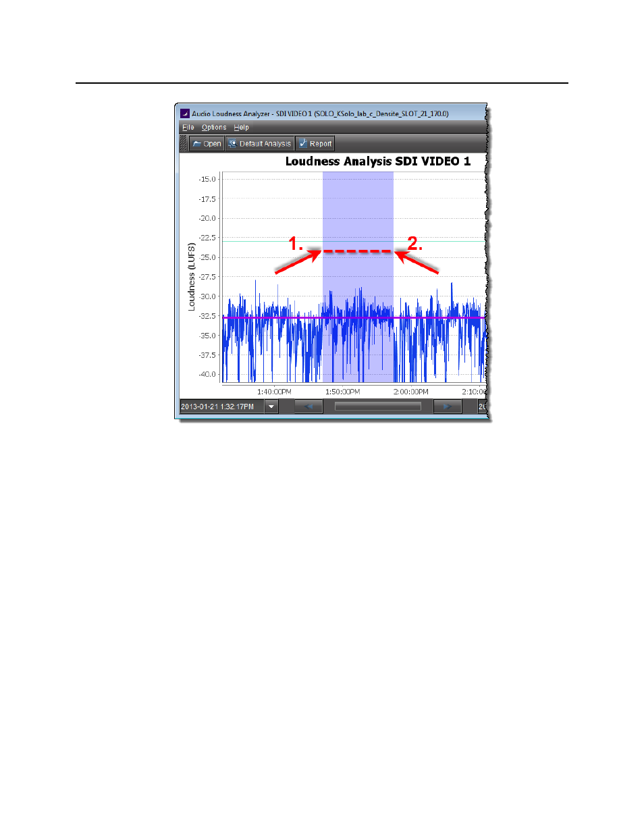Image resolution: width=644 pixels, height=834 pixels.
Task: Run Default Analysis from toolbar
Action: (259, 144)
